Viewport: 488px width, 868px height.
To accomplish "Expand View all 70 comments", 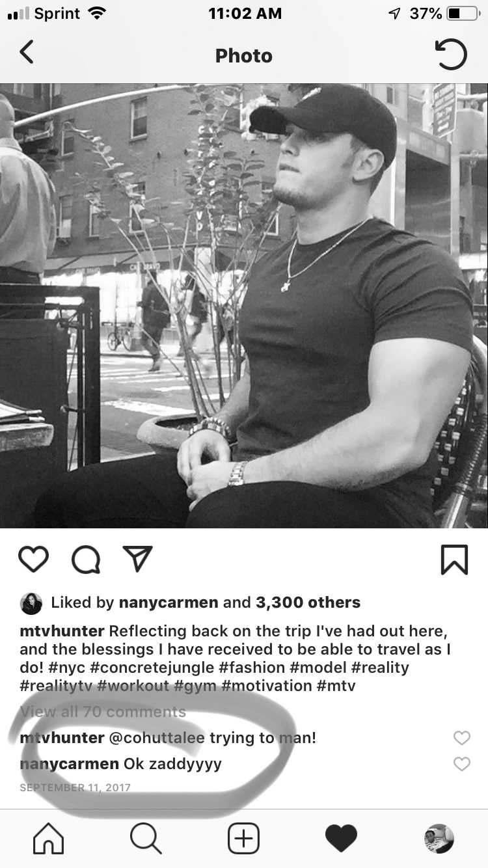I will 103,712.
